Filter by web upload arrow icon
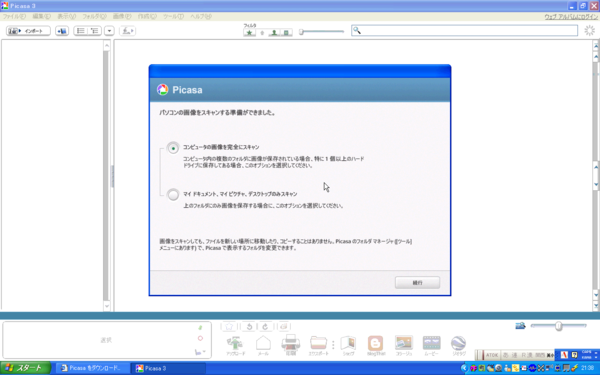Viewport: 600px width, 375px height. click(x=262, y=33)
